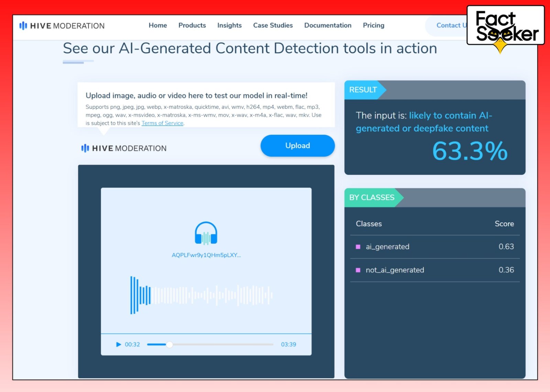This screenshot has width=550, height=392.
Task: Click the audio filename AQPLFwr9y1QHm5pLXY...
Action: pyautogui.click(x=206, y=255)
